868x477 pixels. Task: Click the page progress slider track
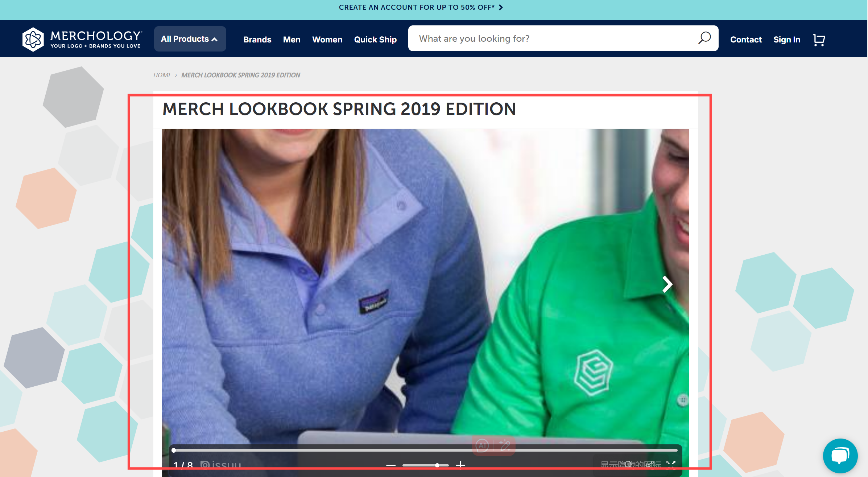425,450
